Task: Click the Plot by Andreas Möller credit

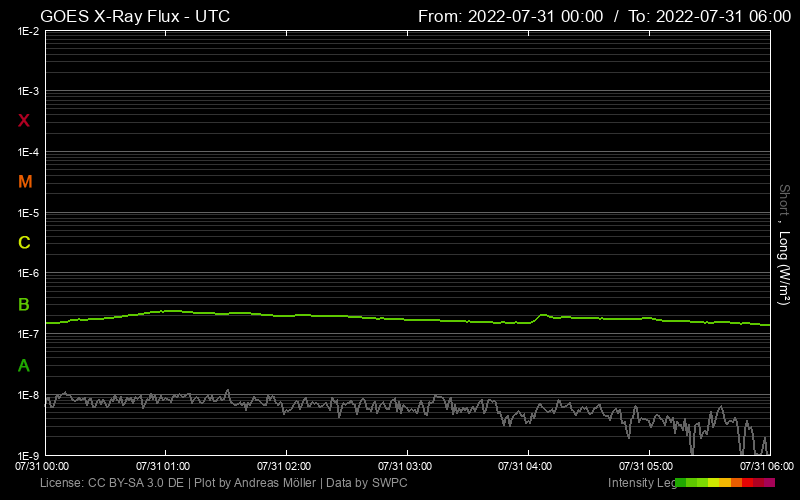Action: 255,483
